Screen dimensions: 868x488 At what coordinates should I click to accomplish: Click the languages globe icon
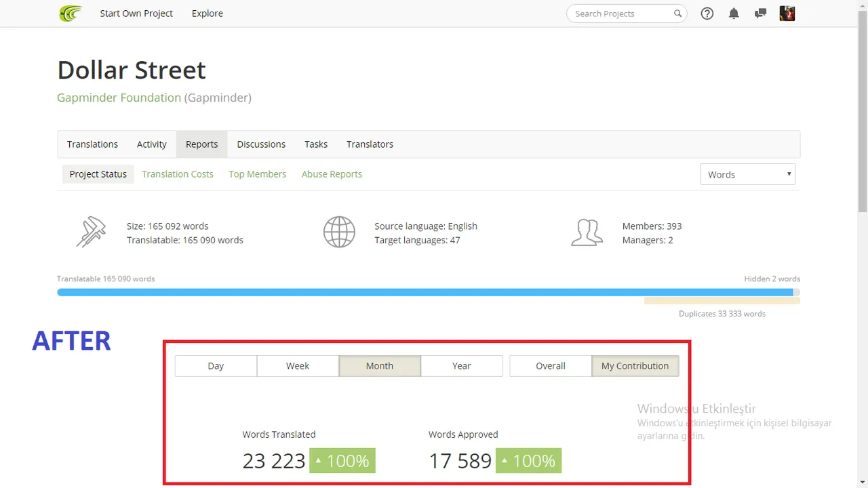[339, 232]
